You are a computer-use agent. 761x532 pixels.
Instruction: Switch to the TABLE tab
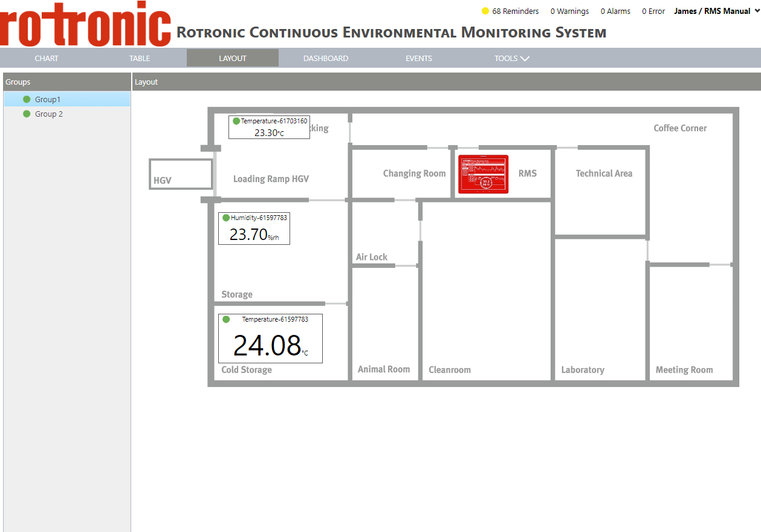coord(140,59)
